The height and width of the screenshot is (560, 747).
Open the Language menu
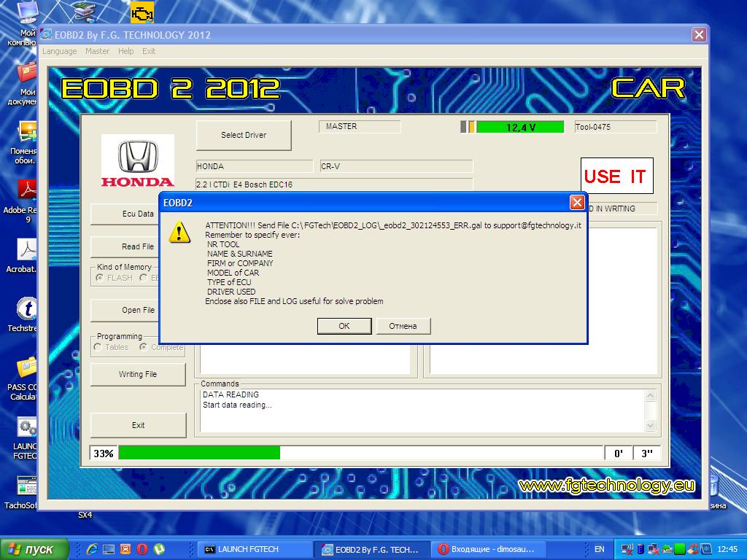click(60, 51)
